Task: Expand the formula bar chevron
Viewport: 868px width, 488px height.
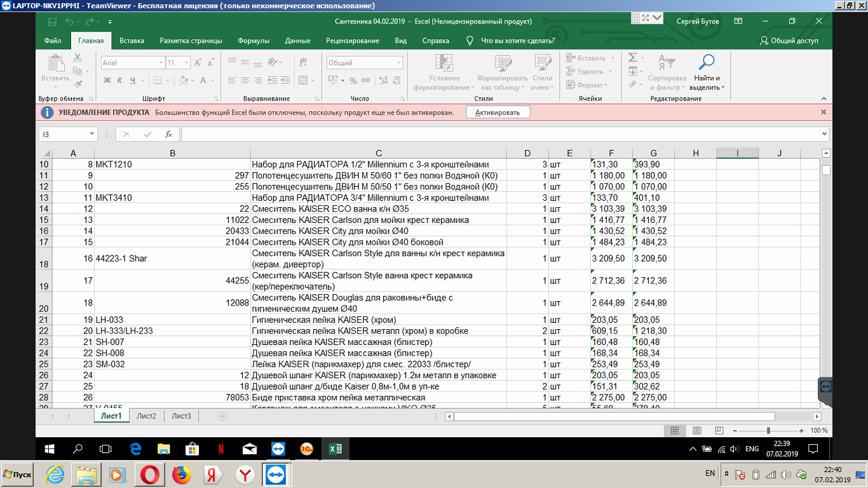Action: (x=825, y=134)
